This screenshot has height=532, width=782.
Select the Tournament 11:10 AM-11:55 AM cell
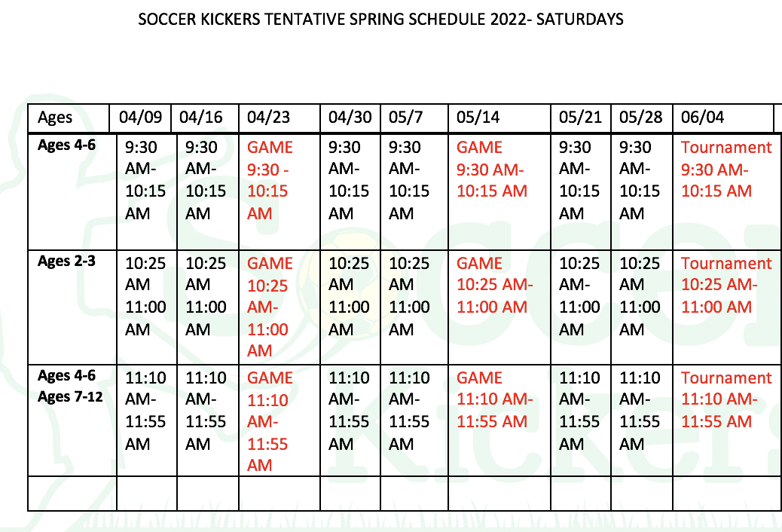[x=726, y=400]
